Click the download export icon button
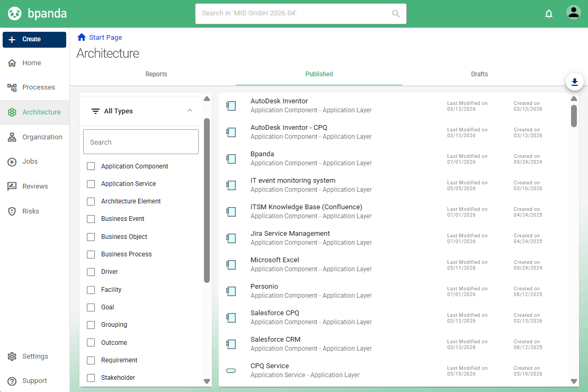588x392 pixels. click(x=575, y=82)
